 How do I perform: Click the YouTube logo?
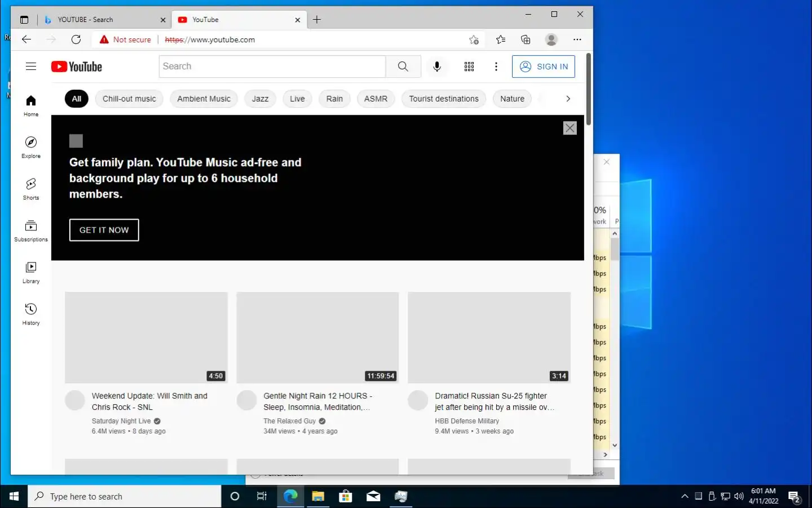pos(77,67)
